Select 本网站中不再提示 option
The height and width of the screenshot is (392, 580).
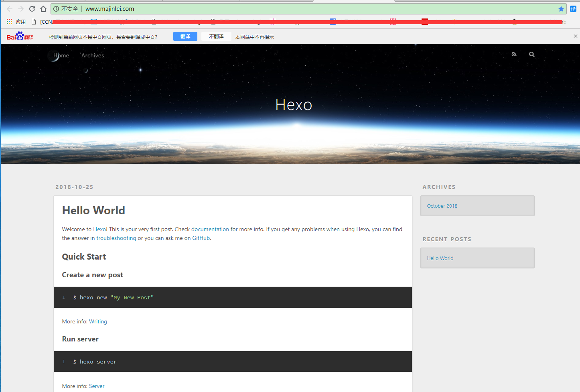(255, 37)
